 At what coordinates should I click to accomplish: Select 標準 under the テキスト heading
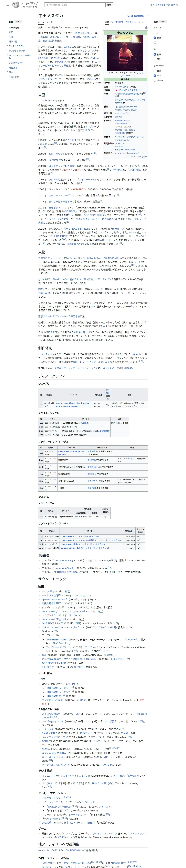pyautogui.click(x=155, y=38)
